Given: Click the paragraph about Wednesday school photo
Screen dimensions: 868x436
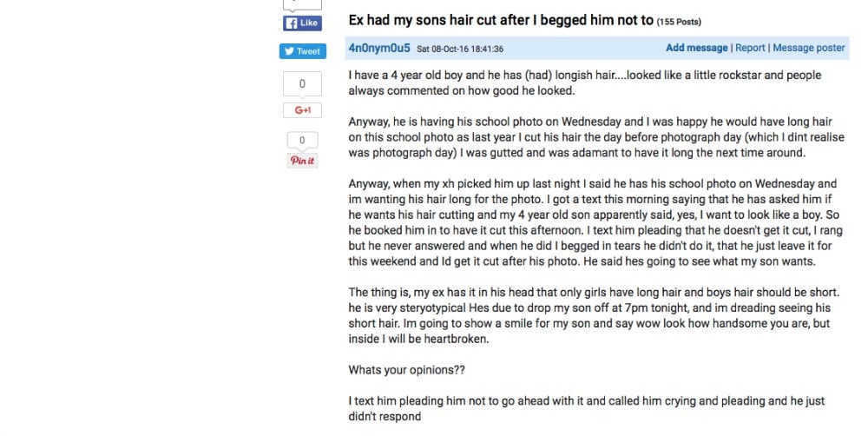Looking at the screenshot, I should click(x=596, y=137).
